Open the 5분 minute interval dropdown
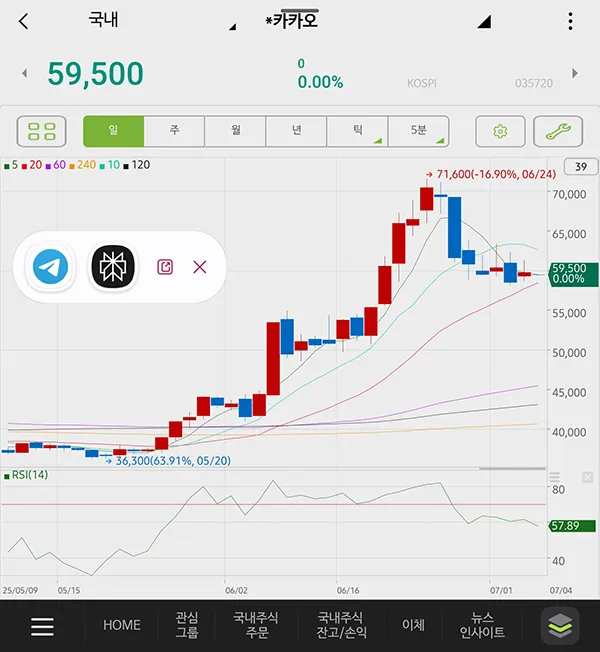Screen dimensions: 600x652 (x=419, y=131)
